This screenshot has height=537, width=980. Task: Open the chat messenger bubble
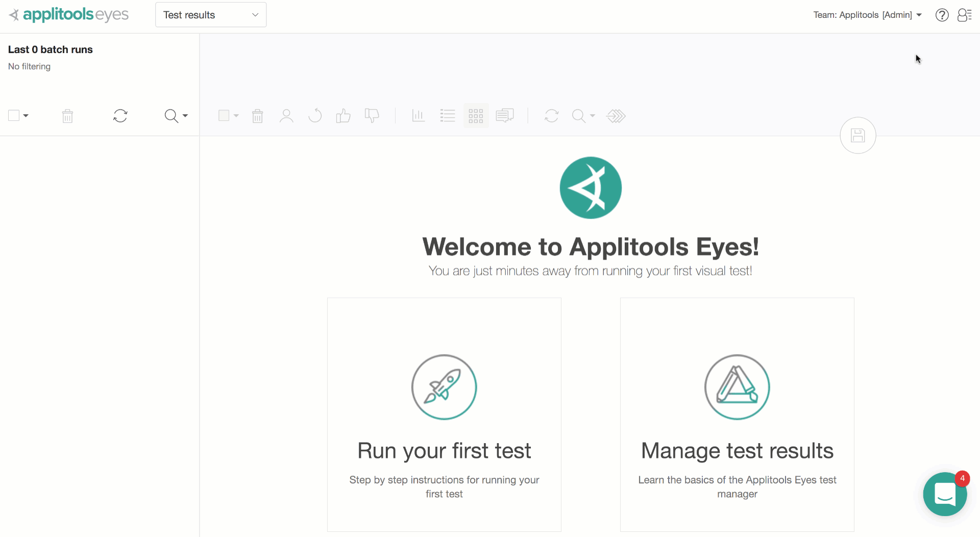click(x=945, y=494)
